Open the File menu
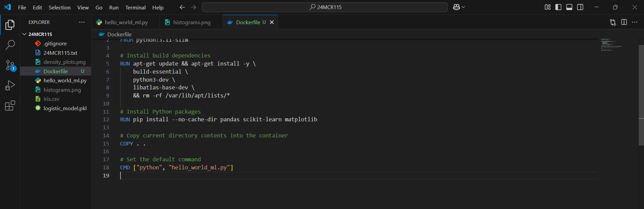This screenshot has width=644, height=209. [22, 7]
